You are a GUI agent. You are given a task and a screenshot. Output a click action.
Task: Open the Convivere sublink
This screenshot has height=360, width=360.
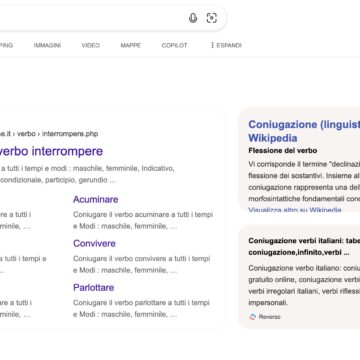point(94,243)
